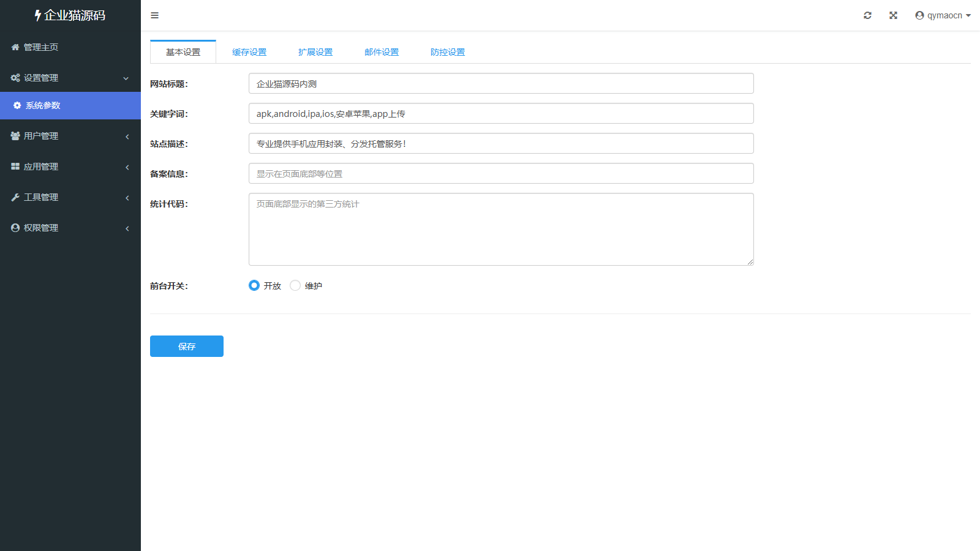Select the 维护 radio button
The image size is (980, 551).
[x=295, y=285]
